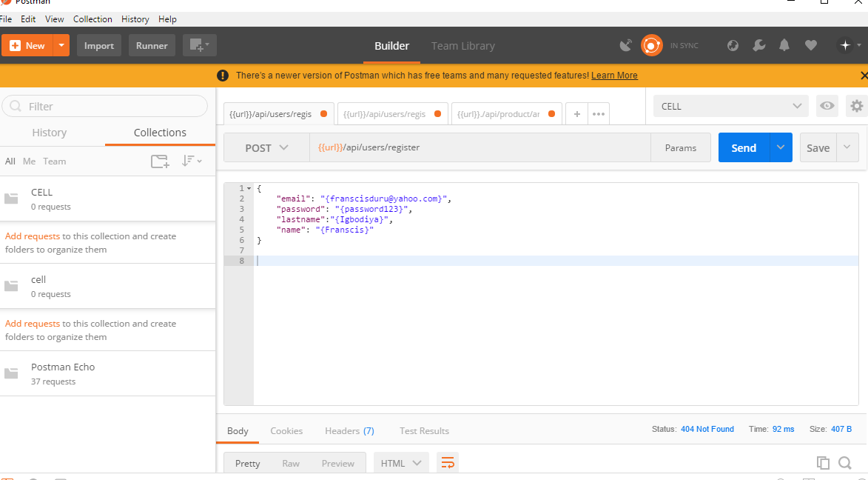The height and width of the screenshot is (480, 868).
Task: Open the Save dropdown arrow
Action: tap(847, 147)
